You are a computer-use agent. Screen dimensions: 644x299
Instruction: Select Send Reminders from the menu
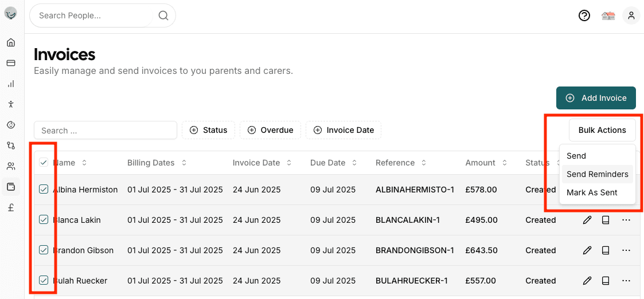[x=597, y=174]
